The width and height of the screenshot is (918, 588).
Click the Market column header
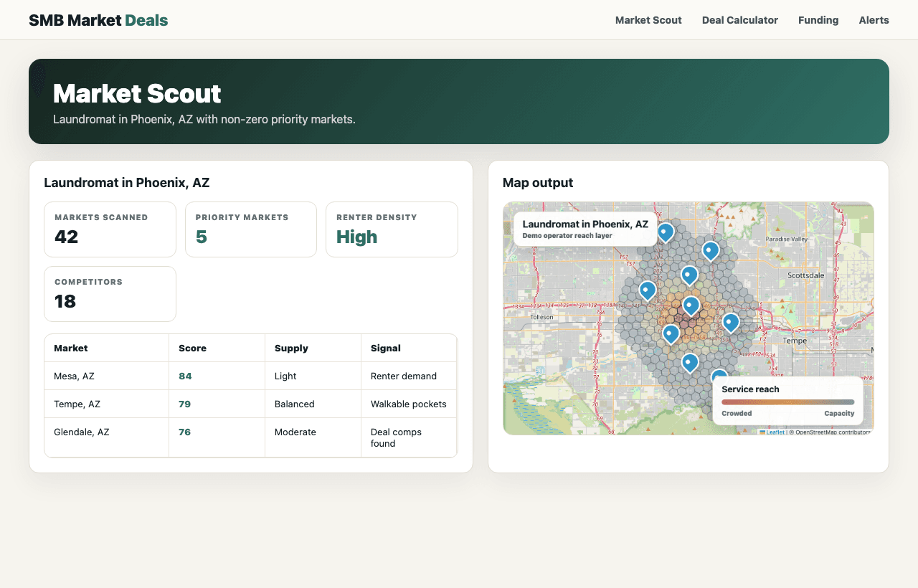point(107,348)
